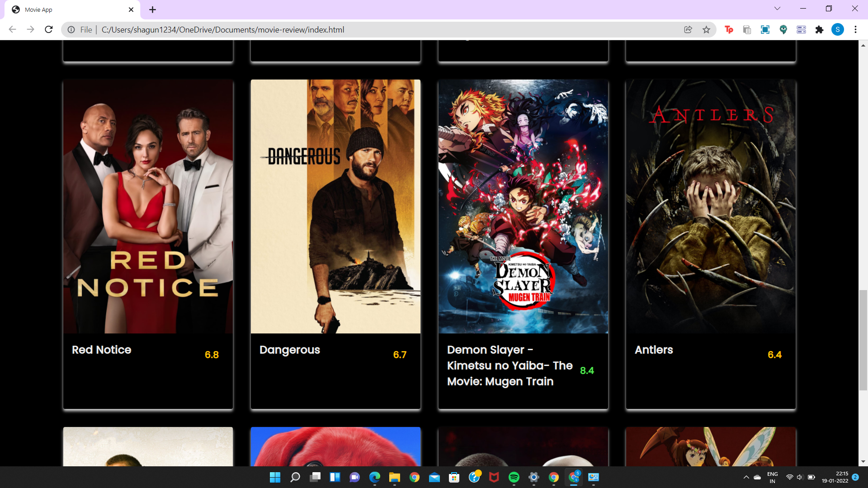
Task: Click the 8.4 rating of Demon Slayer
Action: click(x=587, y=371)
